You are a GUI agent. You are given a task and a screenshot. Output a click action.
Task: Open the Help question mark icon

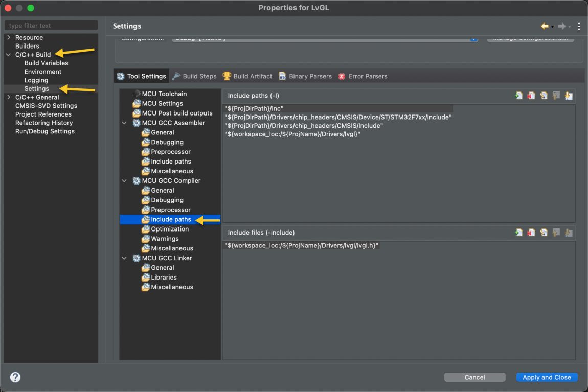pos(15,377)
